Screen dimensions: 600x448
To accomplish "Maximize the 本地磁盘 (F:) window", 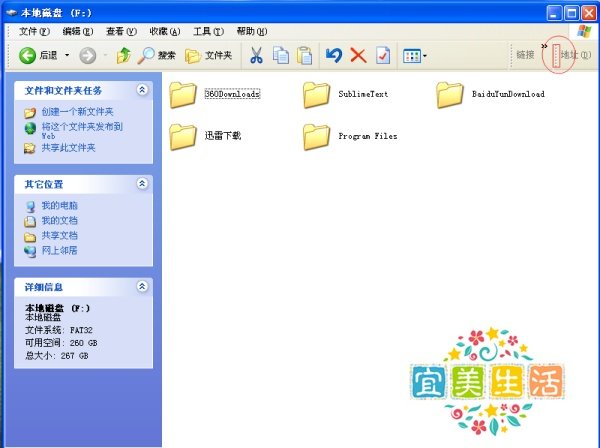I will click(572, 13).
